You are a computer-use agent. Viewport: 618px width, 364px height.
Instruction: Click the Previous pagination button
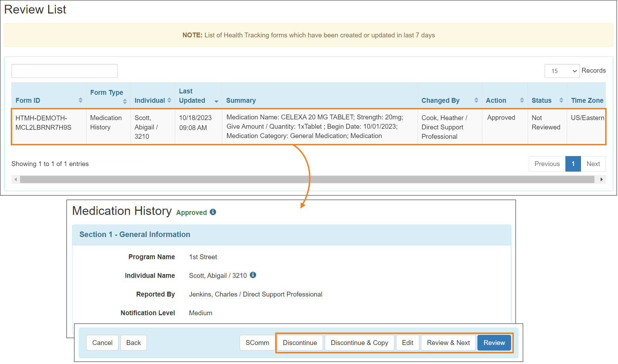tap(547, 164)
